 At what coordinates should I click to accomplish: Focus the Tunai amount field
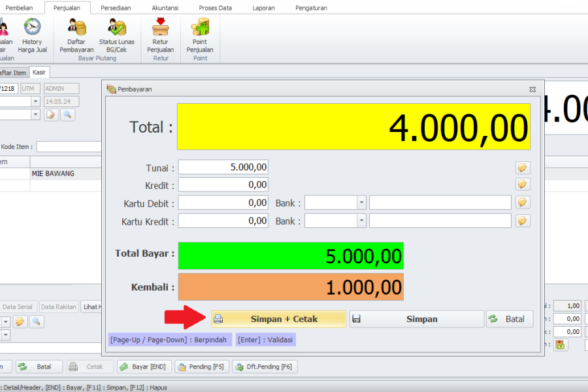[x=223, y=167]
